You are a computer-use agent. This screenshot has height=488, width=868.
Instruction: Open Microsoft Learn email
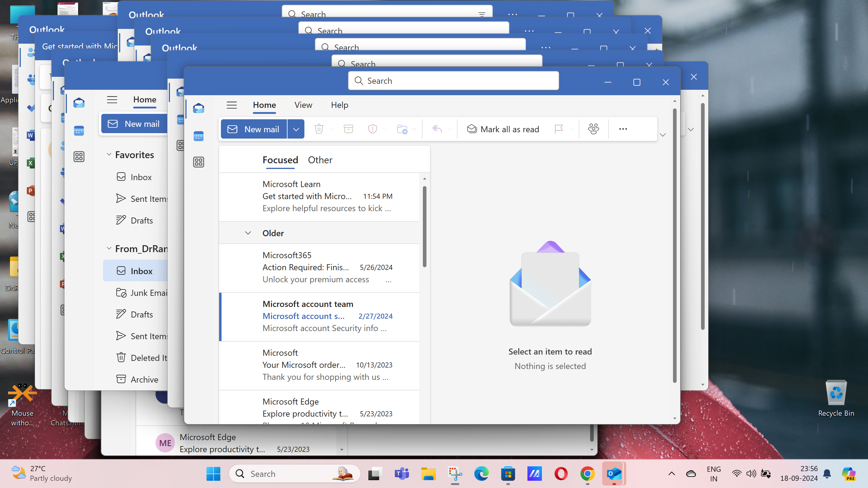point(319,197)
